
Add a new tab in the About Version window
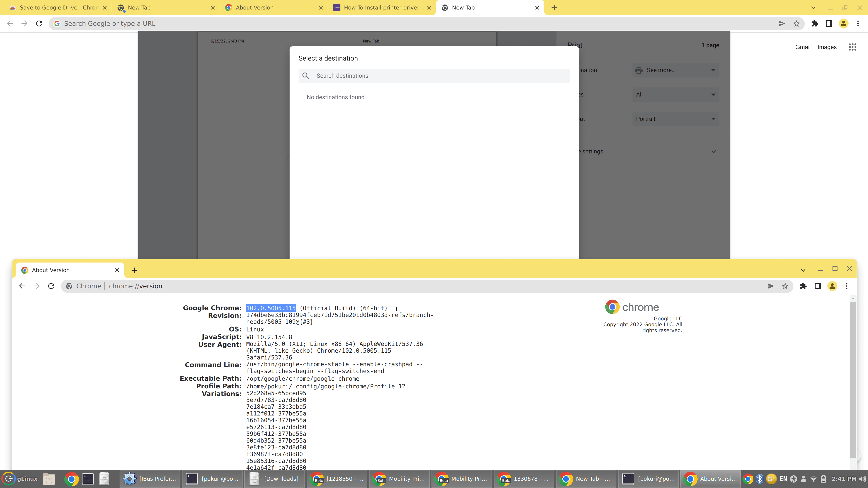[x=134, y=270]
